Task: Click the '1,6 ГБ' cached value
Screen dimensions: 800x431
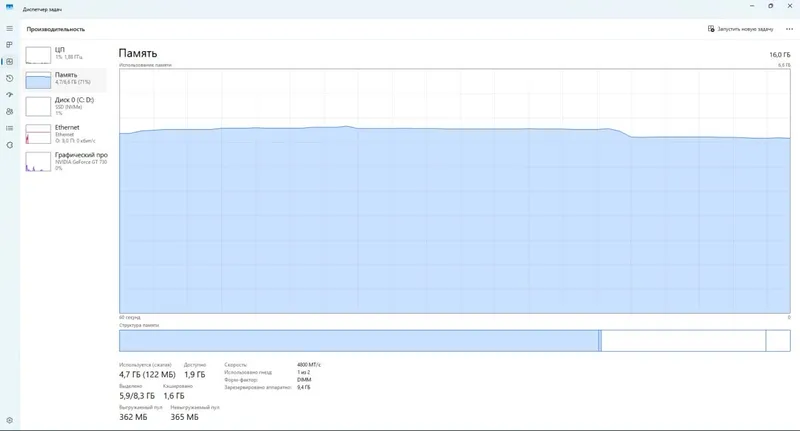Action: (x=174, y=396)
